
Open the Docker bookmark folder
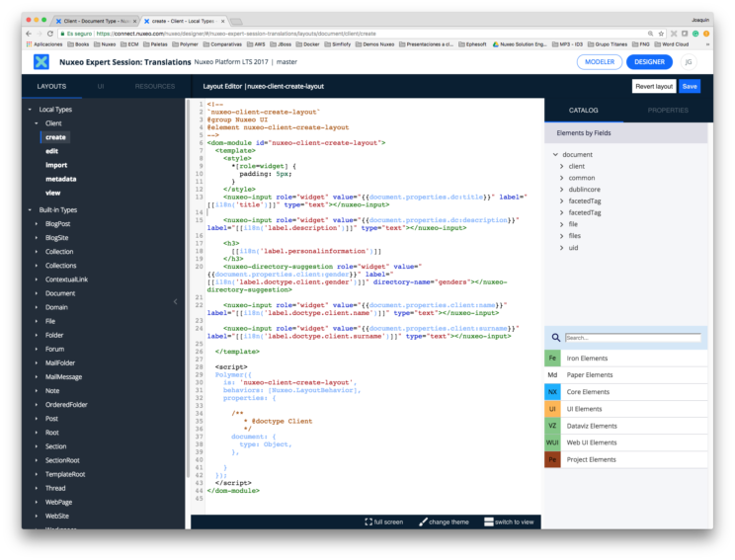tap(307, 44)
